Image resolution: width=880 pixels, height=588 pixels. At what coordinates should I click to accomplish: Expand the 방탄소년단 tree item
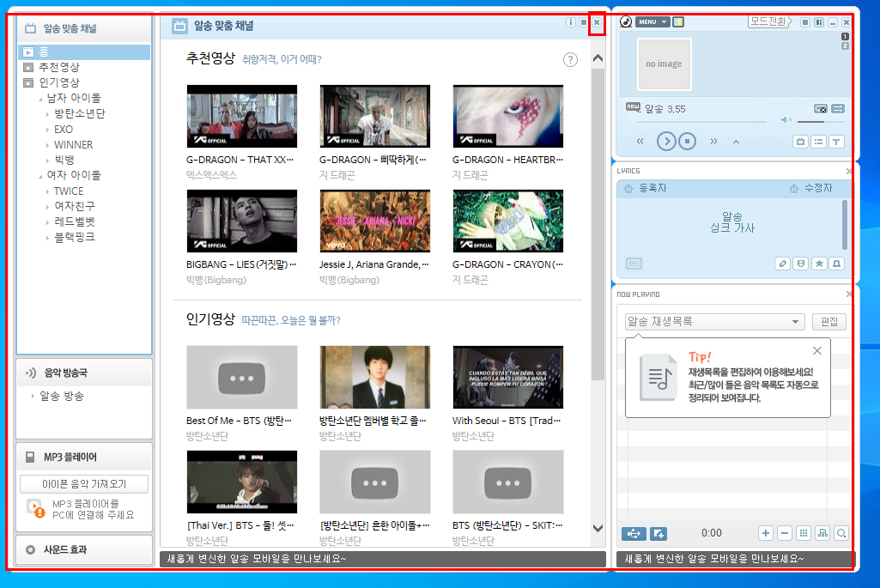tap(48, 114)
